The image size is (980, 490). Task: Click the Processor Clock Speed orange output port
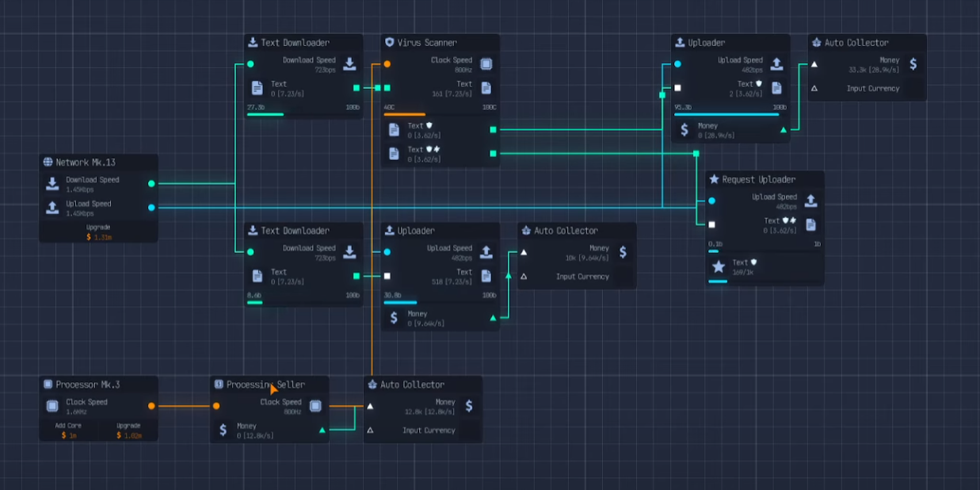151,406
